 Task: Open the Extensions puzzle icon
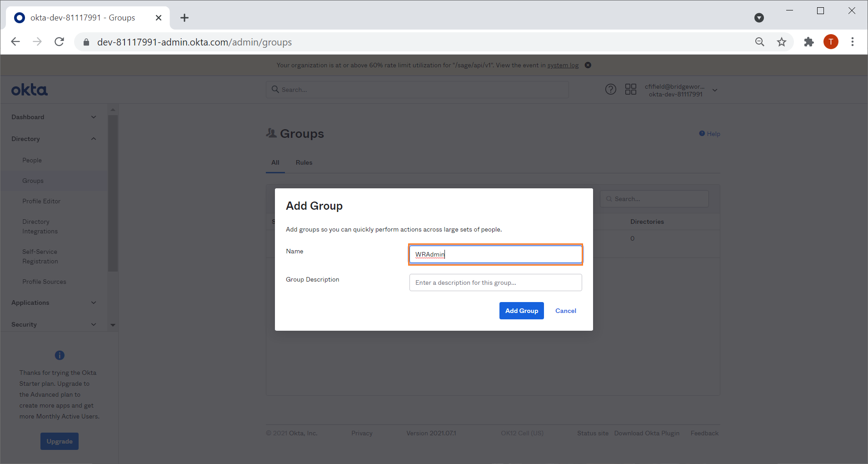tap(809, 42)
